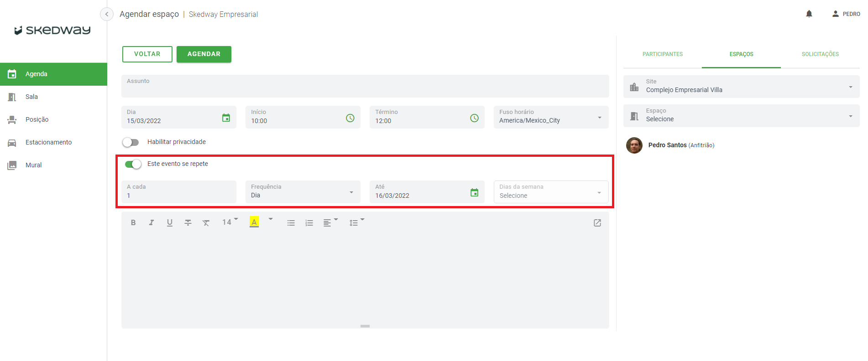Enable the Habilitar privacidade switch

tap(131, 142)
